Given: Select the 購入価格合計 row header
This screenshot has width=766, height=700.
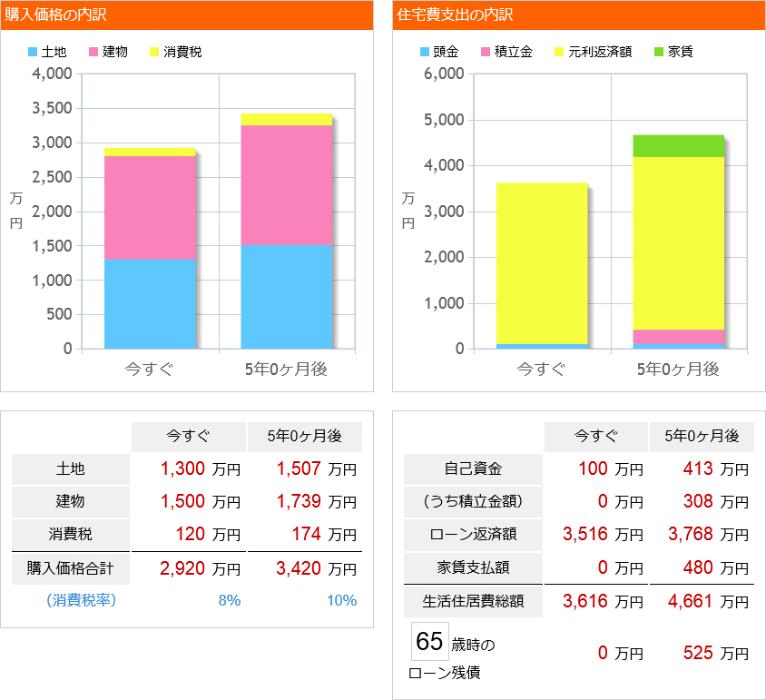Looking at the screenshot, I should click(x=70, y=567).
